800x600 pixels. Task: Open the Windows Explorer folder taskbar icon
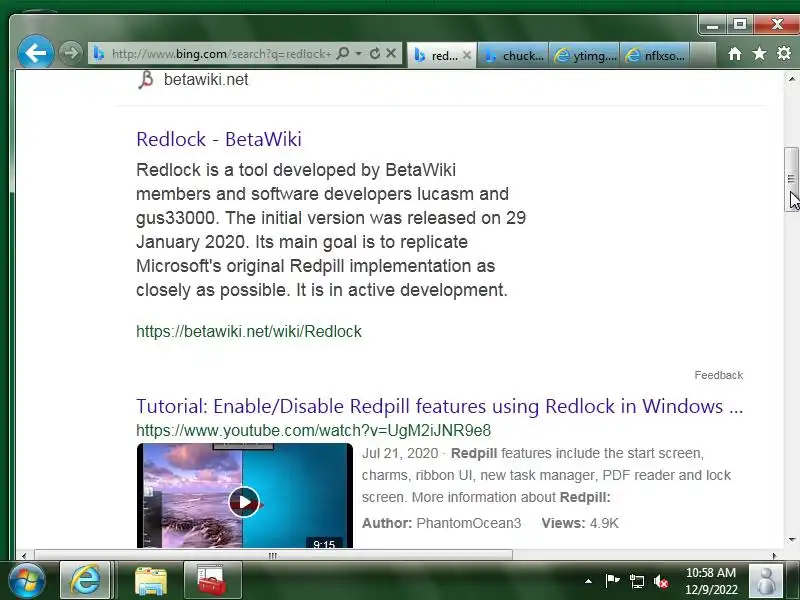coord(150,580)
